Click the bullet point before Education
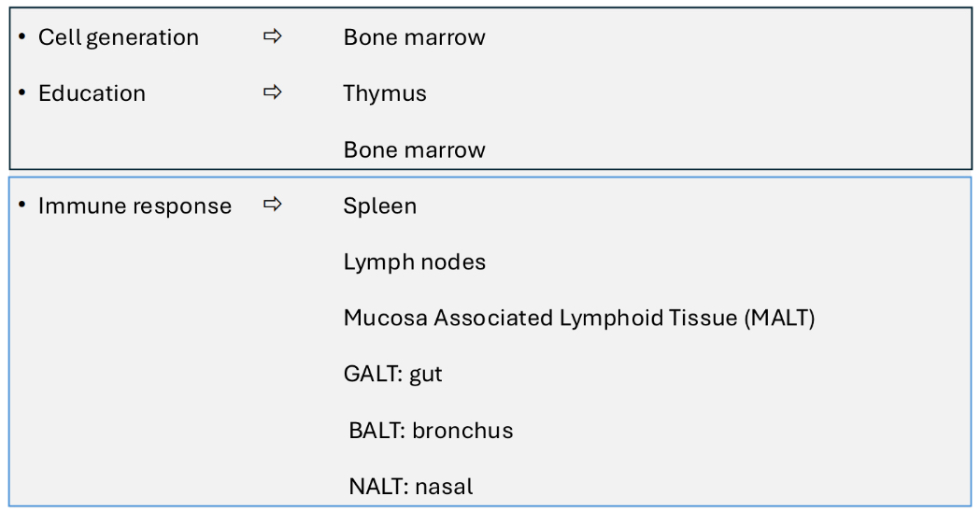 pyautogui.click(x=21, y=93)
